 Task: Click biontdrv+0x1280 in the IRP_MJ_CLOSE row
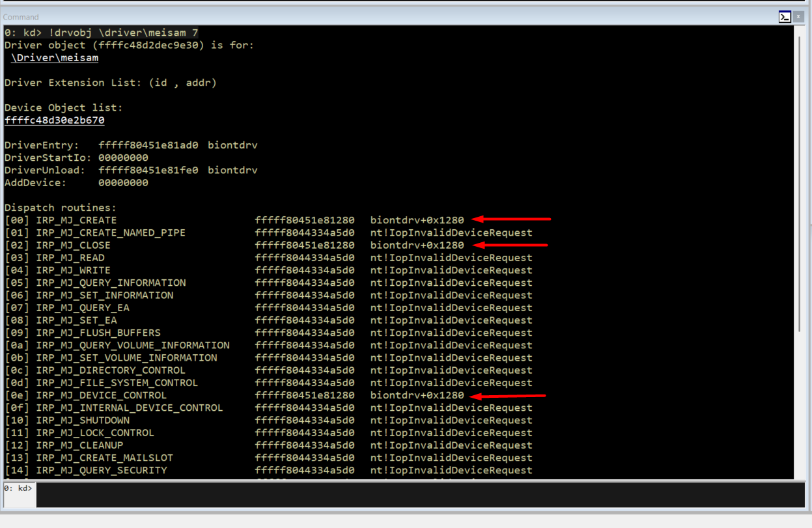[x=417, y=245]
